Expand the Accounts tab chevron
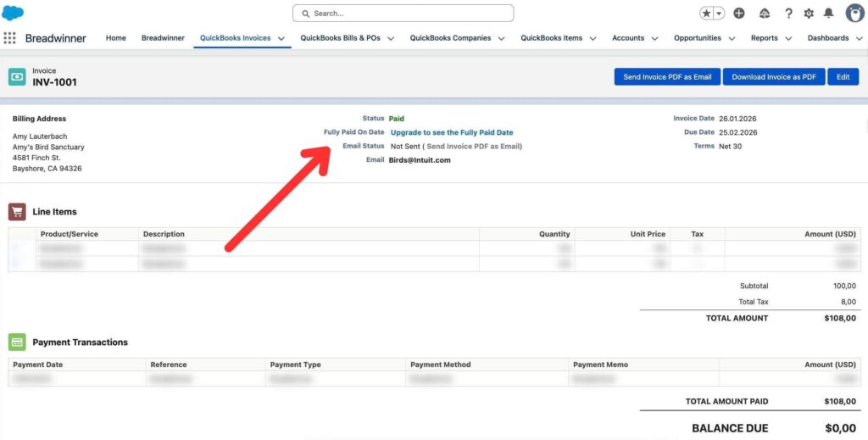Viewport: 868px width, 440px height. 655,39
